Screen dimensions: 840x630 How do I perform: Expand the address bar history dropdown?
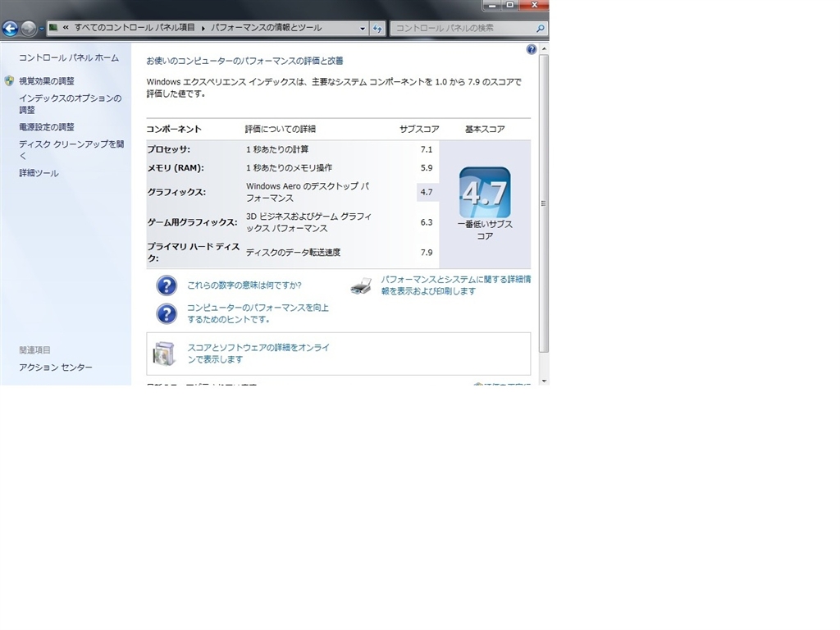pyautogui.click(x=363, y=29)
